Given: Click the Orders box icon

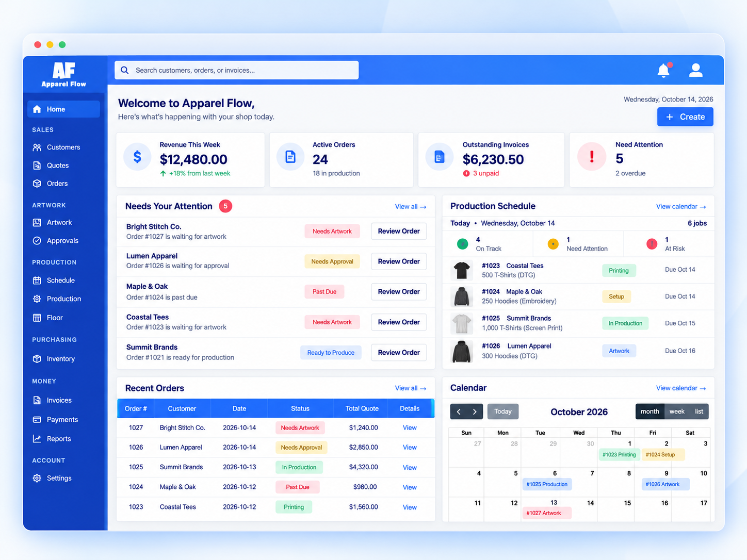Looking at the screenshot, I should pos(37,184).
